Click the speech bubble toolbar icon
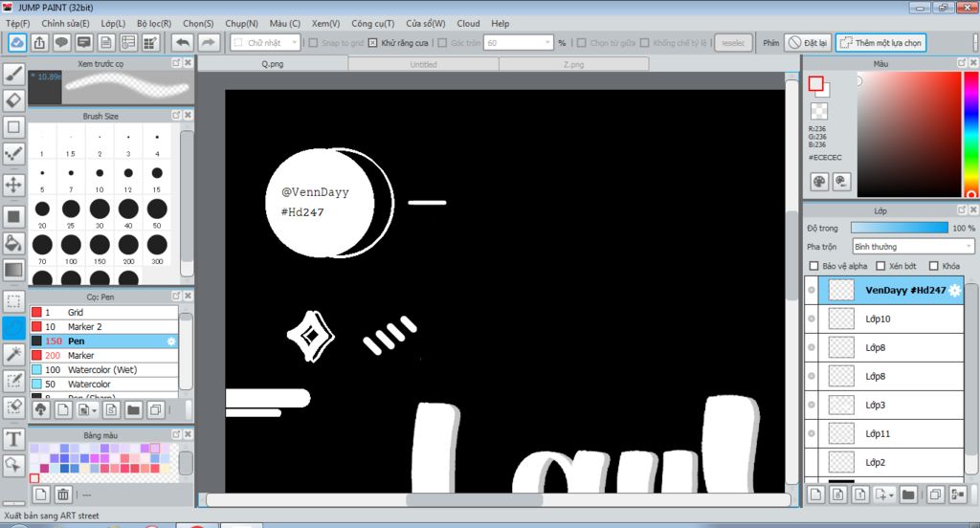 click(x=61, y=42)
